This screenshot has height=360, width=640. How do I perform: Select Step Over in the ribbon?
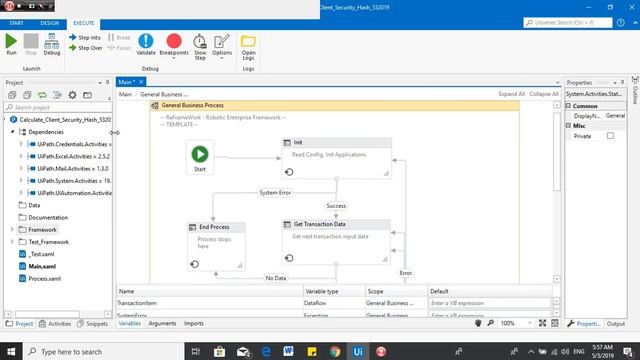[86, 48]
